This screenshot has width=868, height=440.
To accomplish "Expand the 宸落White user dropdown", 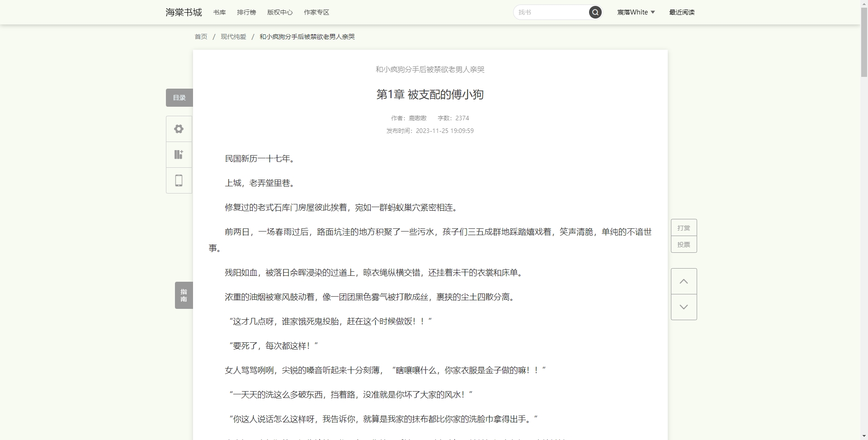I will (x=636, y=12).
